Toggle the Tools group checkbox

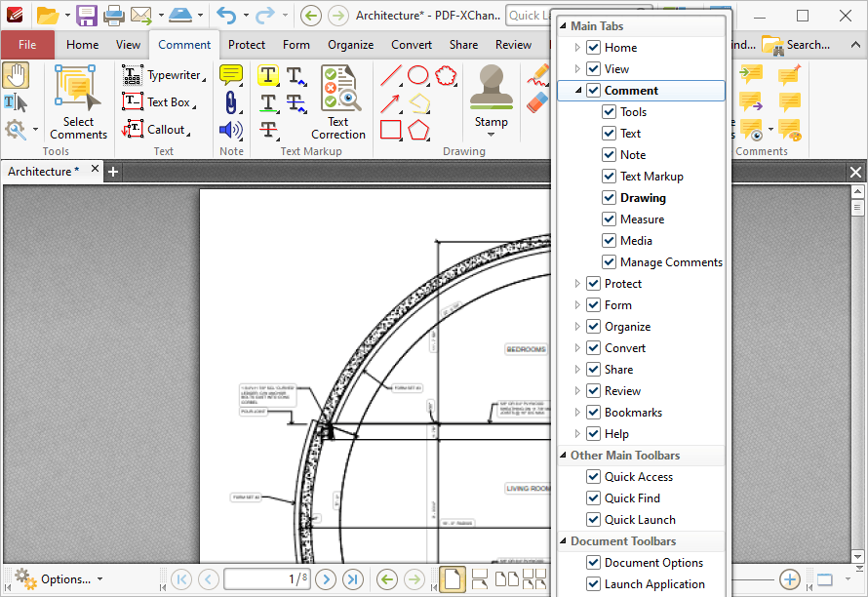[609, 112]
